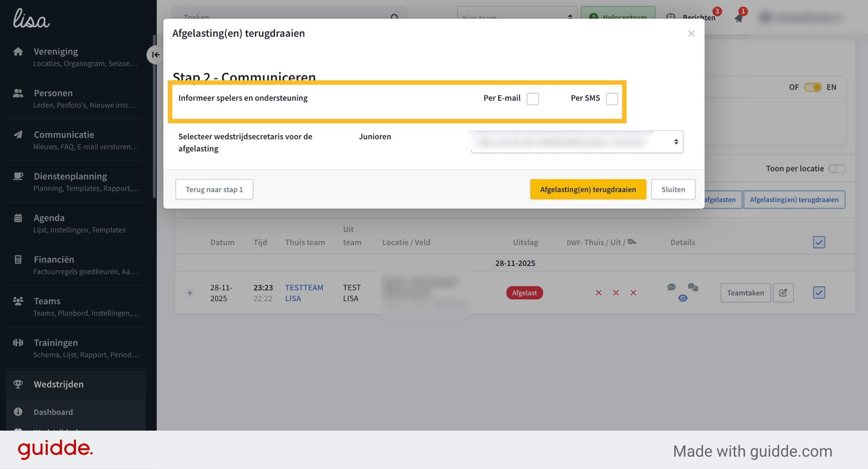Click the partially hidden afgelasten button

coord(723,199)
